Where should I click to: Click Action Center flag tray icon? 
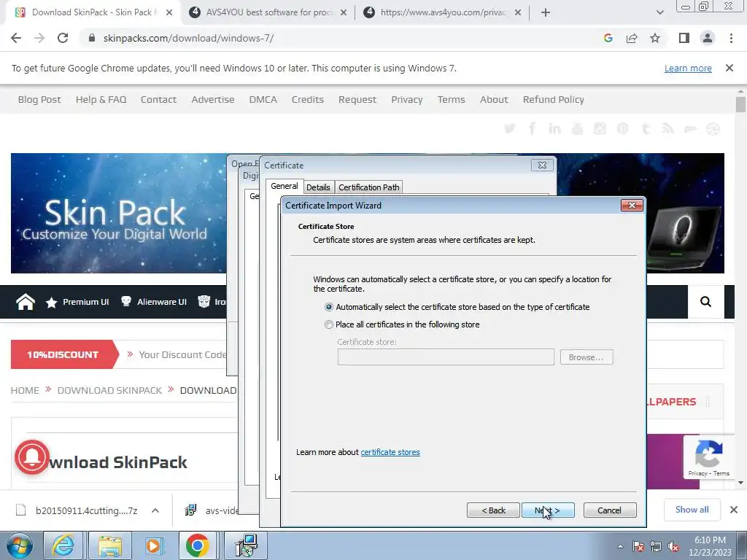[638, 547]
